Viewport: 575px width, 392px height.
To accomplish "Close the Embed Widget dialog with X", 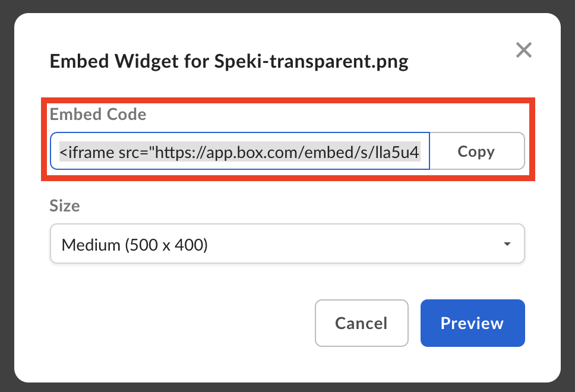I will pos(524,50).
